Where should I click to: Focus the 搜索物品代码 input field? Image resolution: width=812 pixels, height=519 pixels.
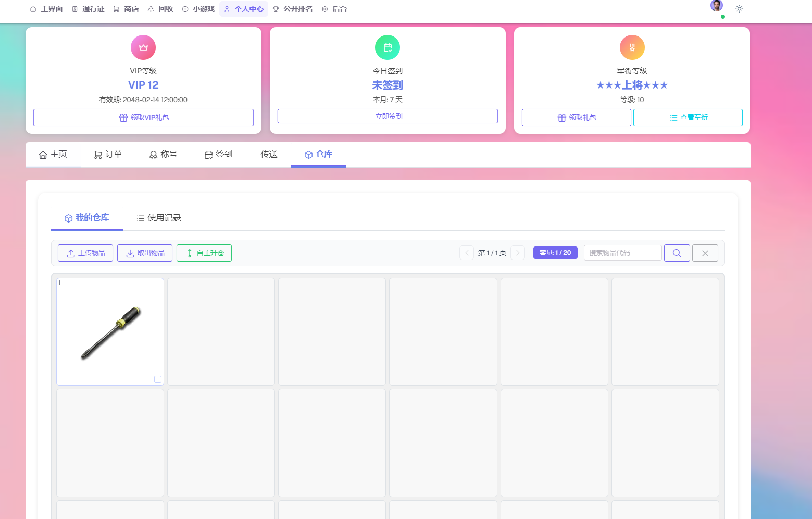click(x=623, y=253)
